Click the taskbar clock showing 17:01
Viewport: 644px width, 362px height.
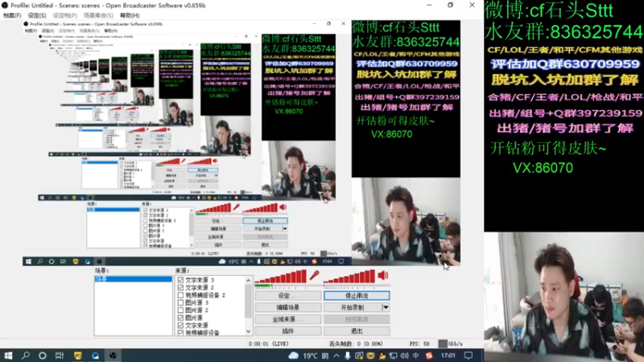[448, 356]
